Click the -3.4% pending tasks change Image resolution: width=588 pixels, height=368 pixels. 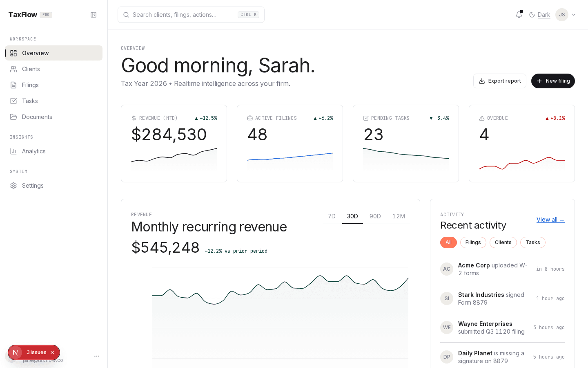[x=439, y=118]
